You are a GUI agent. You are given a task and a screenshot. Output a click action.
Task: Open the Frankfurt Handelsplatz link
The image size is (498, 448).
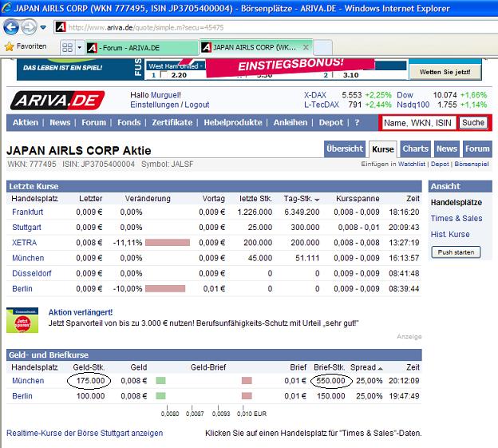(27, 212)
